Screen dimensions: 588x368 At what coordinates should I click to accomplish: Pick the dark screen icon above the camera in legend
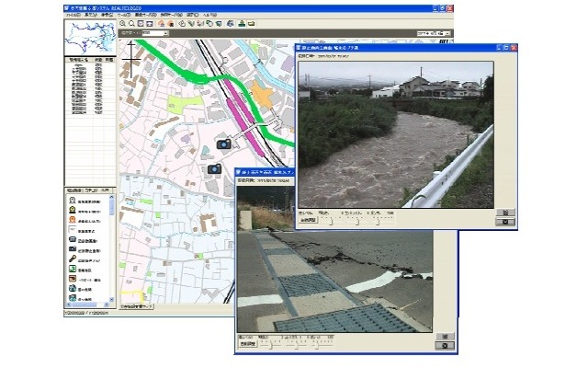73,239
